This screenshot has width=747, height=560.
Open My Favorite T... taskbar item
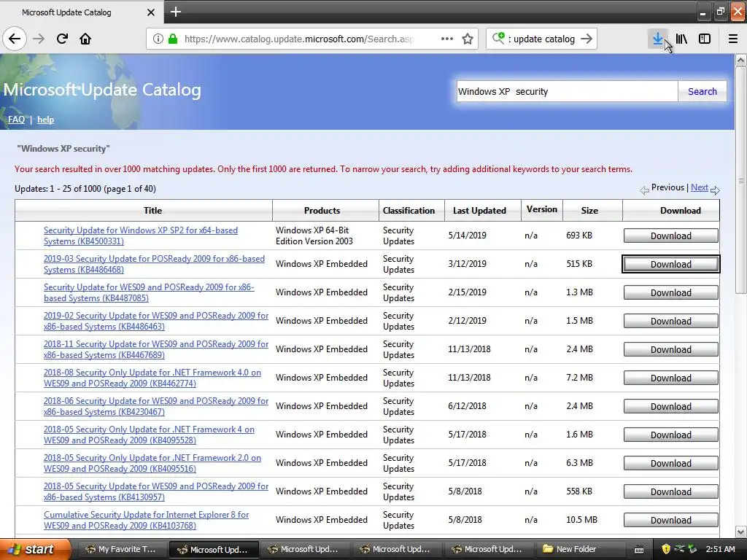pos(121,549)
